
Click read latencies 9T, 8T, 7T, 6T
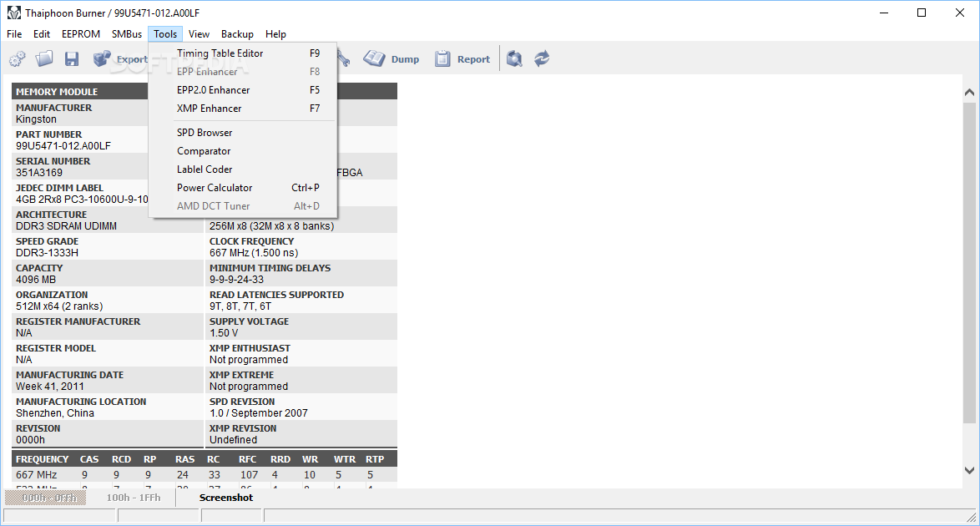pyautogui.click(x=240, y=306)
